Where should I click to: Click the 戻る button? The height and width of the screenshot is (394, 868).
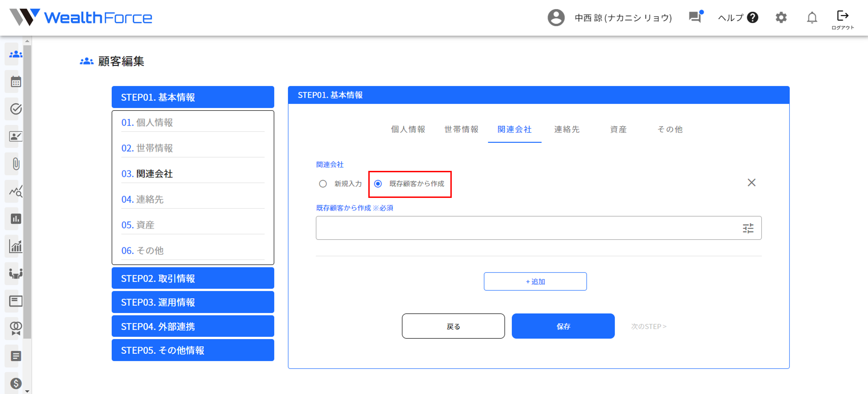pos(453,326)
